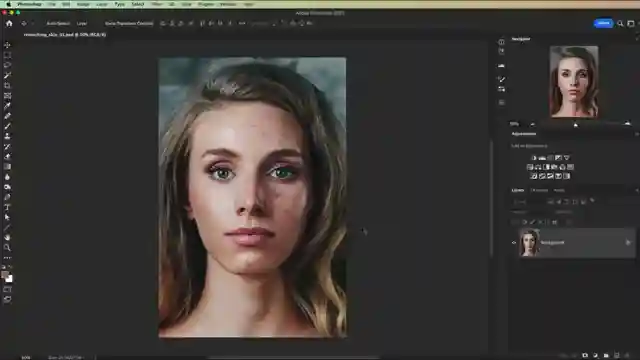Viewport: 640px width, 360px height.
Task: Select the Path Selection arrow tool
Action: [x=7, y=217]
